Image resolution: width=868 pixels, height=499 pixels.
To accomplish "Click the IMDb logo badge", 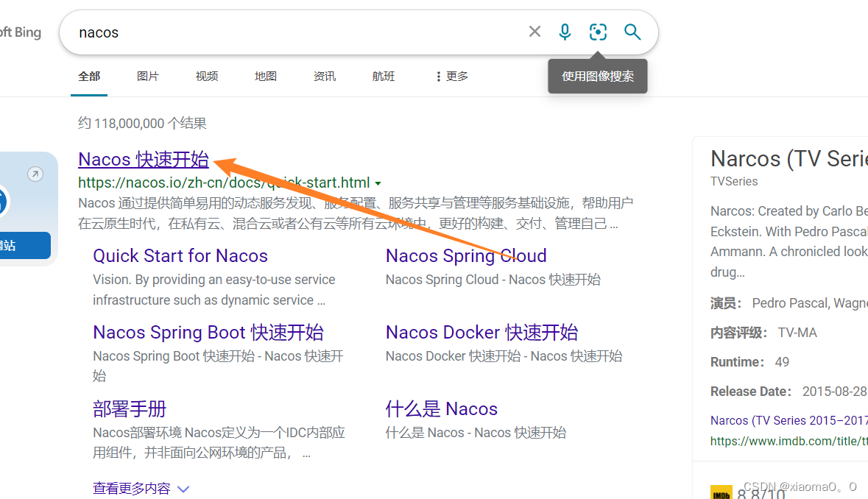I will click(721, 493).
